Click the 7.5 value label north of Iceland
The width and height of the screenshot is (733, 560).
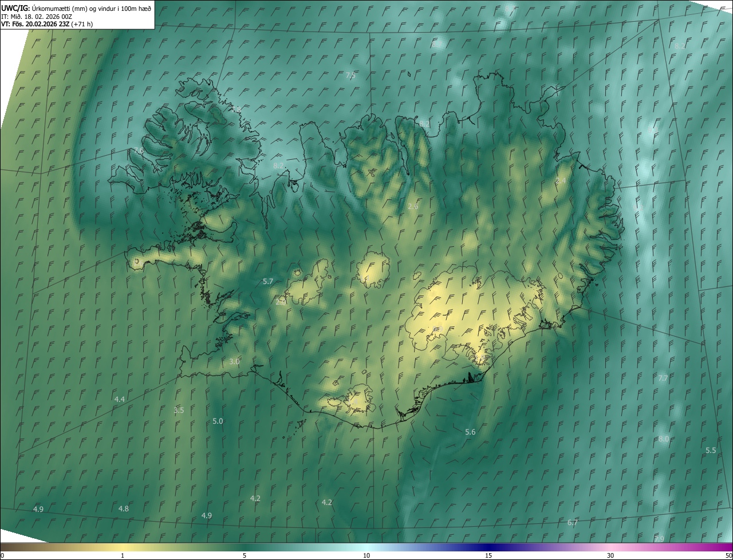click(x=350, y=76)
